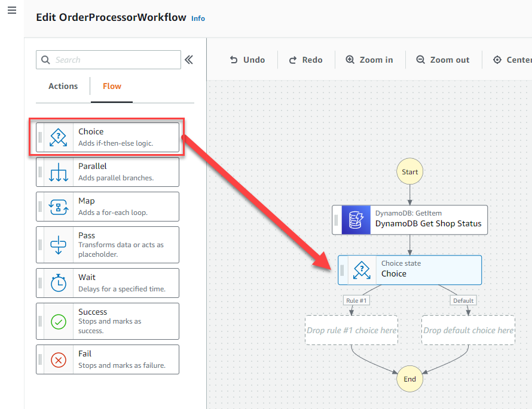
Task: Click the Undo button
Action: (247, 60)
